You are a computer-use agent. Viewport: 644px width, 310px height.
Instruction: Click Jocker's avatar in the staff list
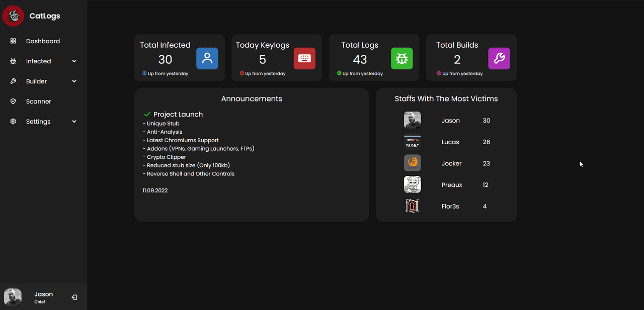(412, 163)
